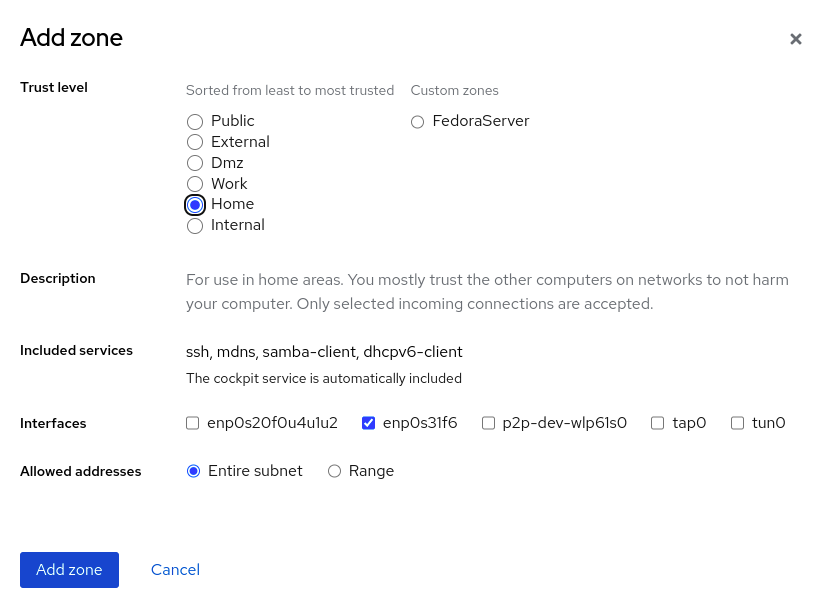Screen dimensions: 833x608
Task: Cancel the Add zone dialog
Action: click(x=175, y=570)
